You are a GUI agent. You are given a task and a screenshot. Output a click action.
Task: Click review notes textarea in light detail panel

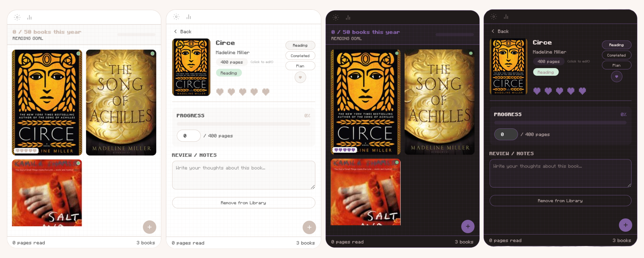pyautogui.click(x=244, y=175)
